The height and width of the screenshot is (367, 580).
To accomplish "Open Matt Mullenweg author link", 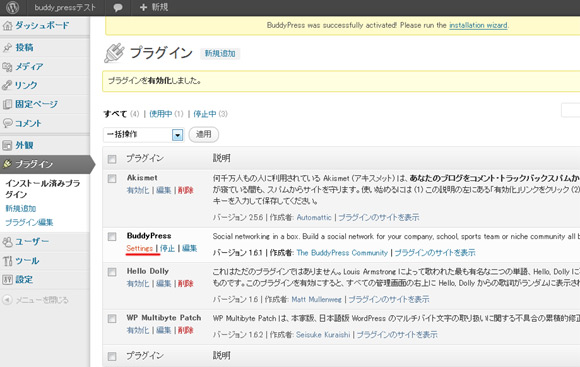I will tap(317, 299).
